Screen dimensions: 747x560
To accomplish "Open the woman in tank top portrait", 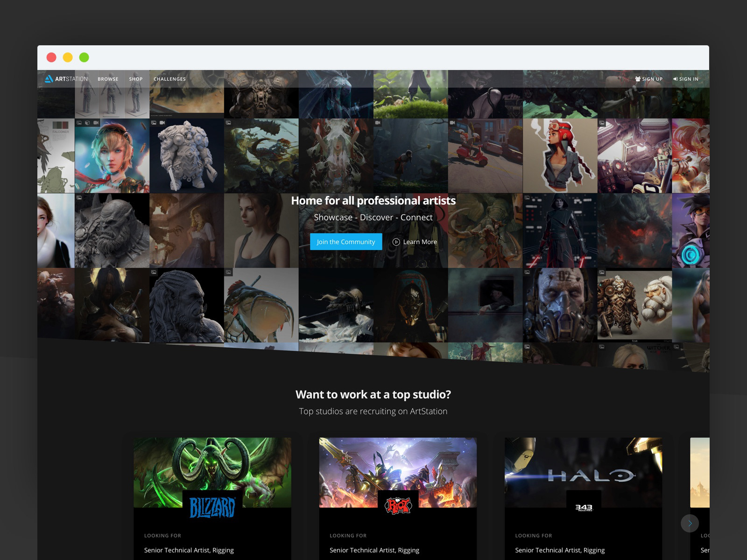I will pos(261,231).
